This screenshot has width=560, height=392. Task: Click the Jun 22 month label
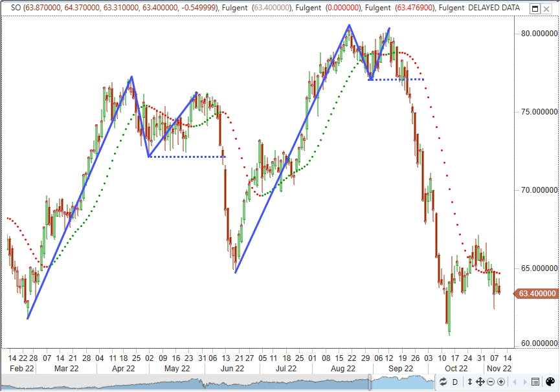[232, 369]
